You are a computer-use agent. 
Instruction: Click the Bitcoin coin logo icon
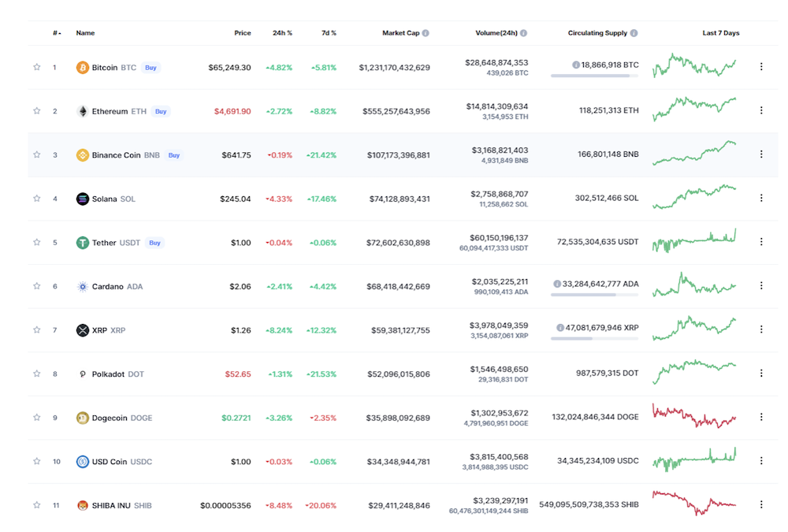tap(83, 67)
